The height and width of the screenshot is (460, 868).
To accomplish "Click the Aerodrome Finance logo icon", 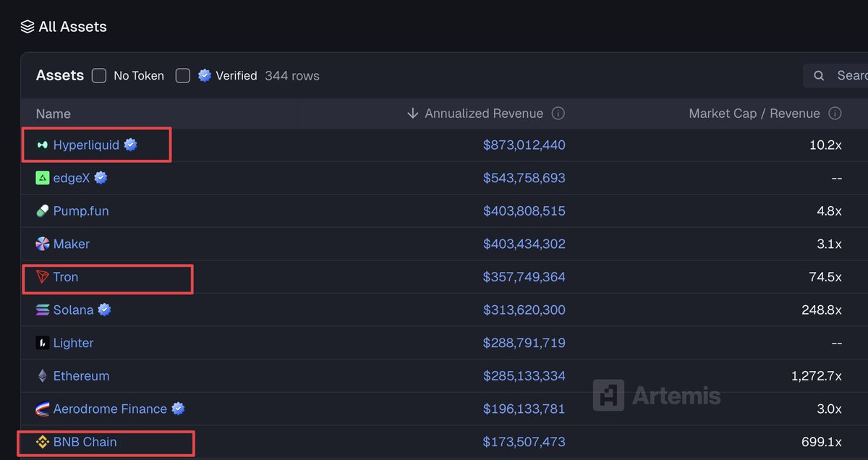I will [43, 409].
